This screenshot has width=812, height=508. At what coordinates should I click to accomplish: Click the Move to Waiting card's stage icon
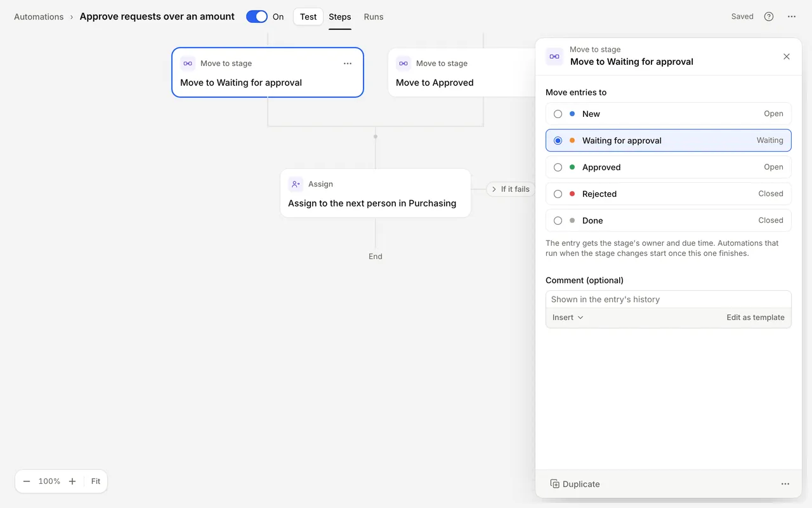pyautogui.click(x=188, y=63)
